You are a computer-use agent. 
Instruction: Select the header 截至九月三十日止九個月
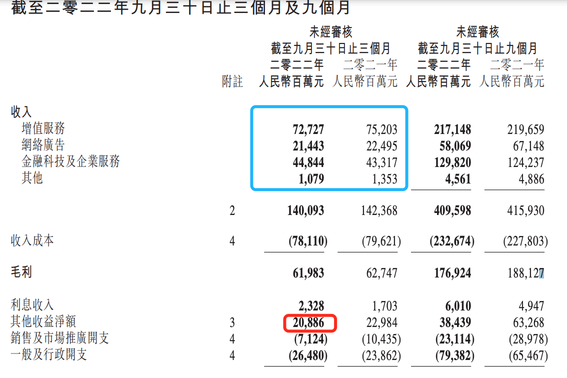[478, 48]
